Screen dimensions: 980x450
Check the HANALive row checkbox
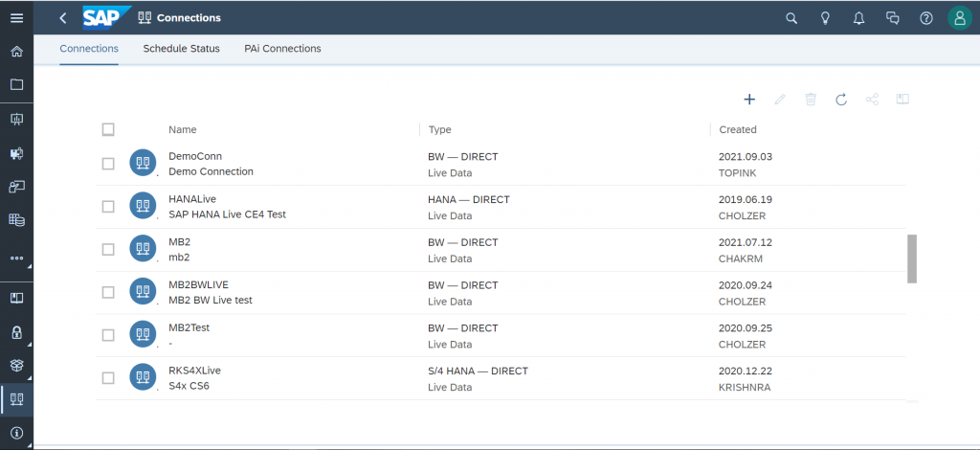[x=108, y=206]
